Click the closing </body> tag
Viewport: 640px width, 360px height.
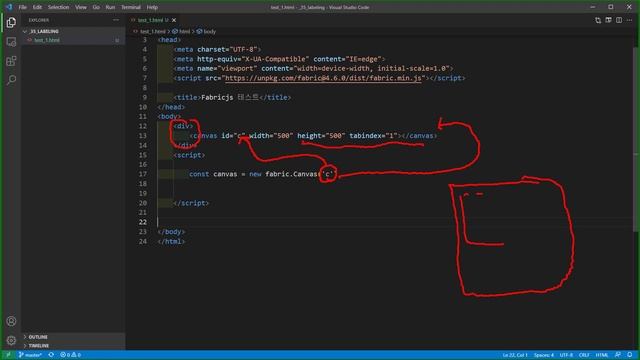point(171,232)
